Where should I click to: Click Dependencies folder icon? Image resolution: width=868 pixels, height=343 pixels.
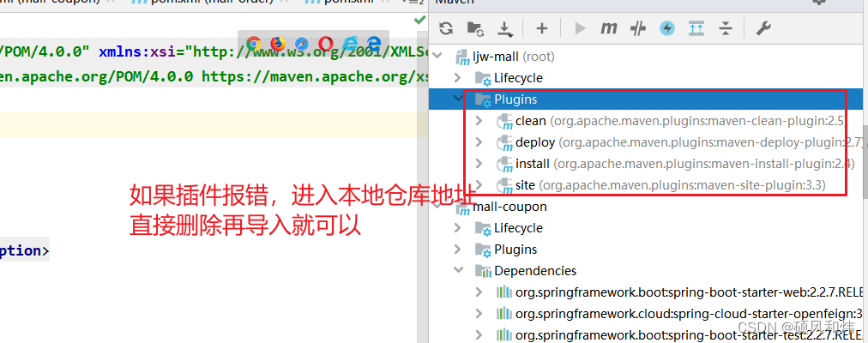(x=483, y=271)
